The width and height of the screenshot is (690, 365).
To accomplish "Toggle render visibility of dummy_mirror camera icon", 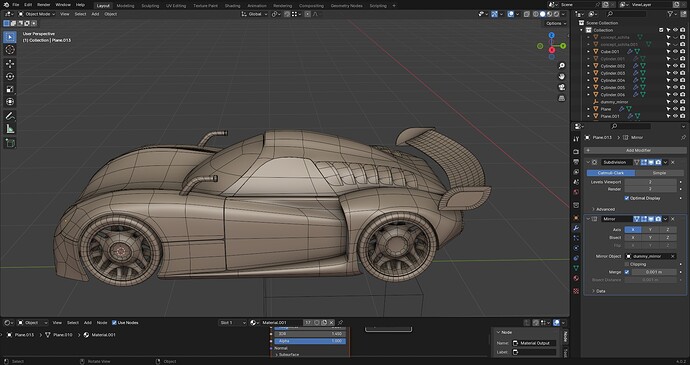I will (x=683, y=102).
